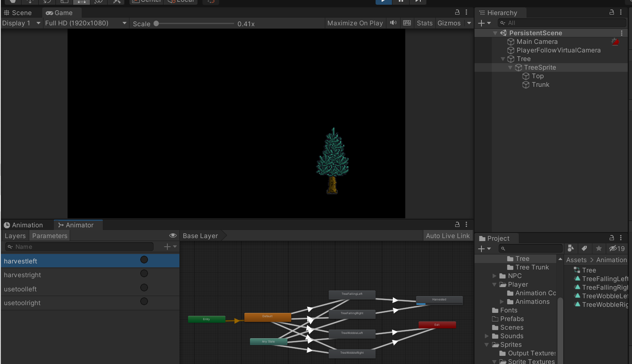
Task: Click the lock icon of the Game panel
Action: (457, 12)
